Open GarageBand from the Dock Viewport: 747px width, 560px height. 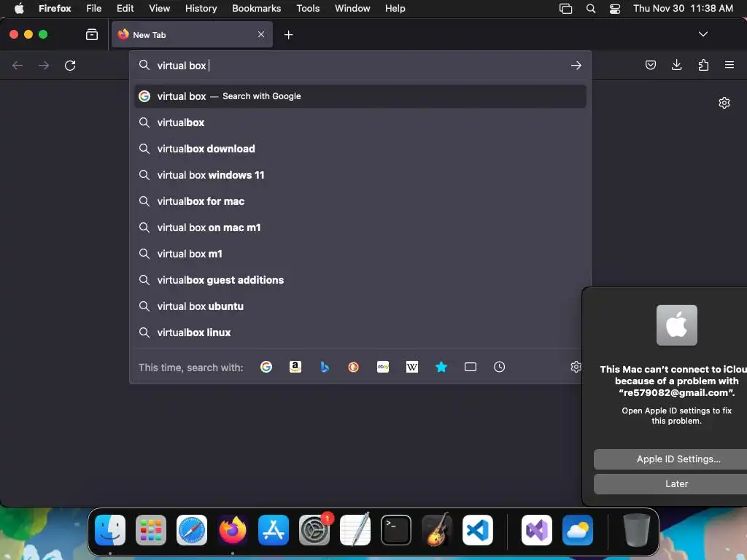pyautogui.click(x=437, y=529)
